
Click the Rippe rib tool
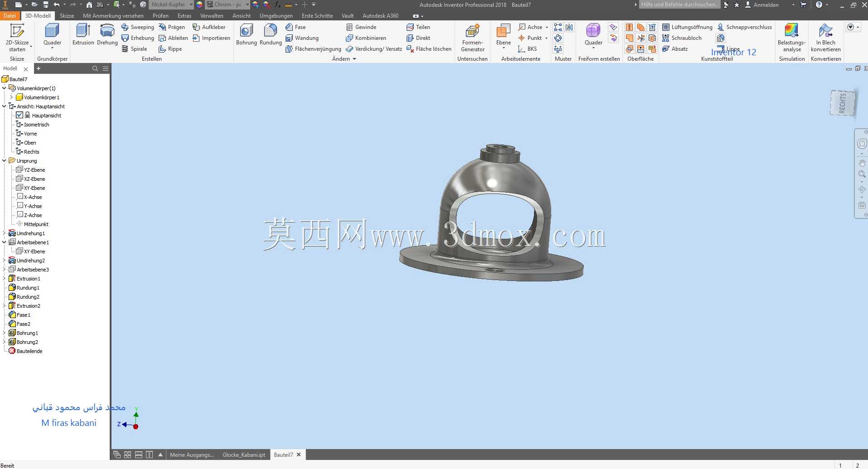coord(170,49)
